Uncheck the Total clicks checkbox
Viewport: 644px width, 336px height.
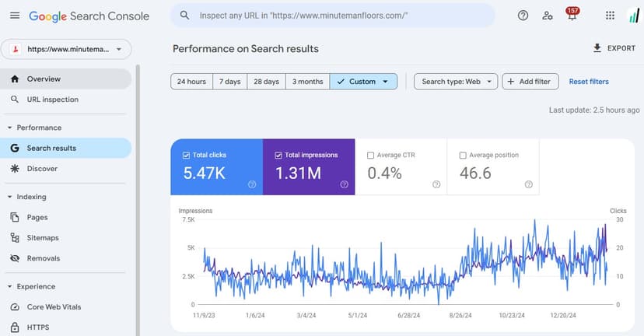186,155
